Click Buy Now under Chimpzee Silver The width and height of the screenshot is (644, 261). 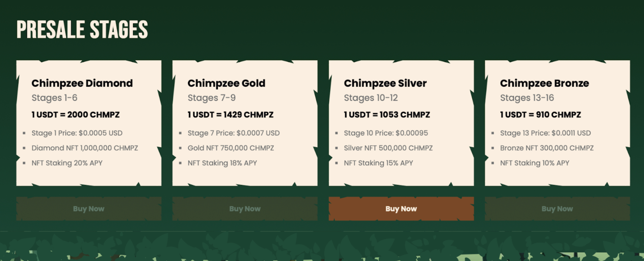[x=401, y=209]
